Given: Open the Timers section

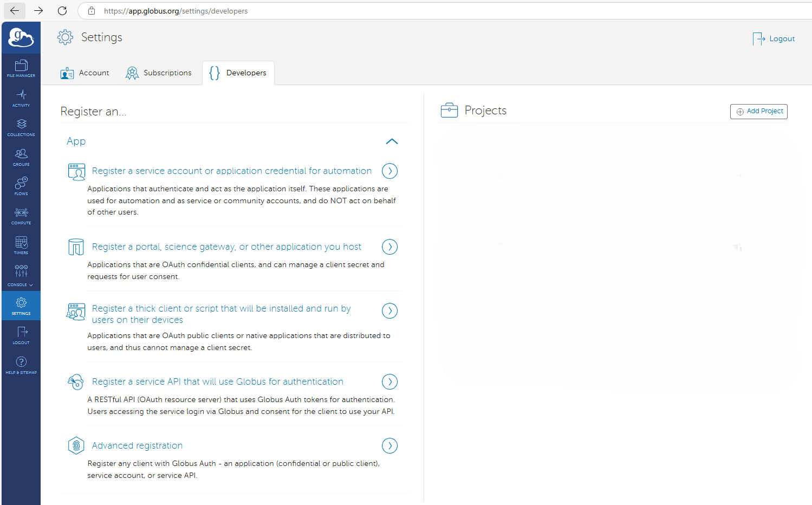Looking at the screenshot, I should coord(21,244).
